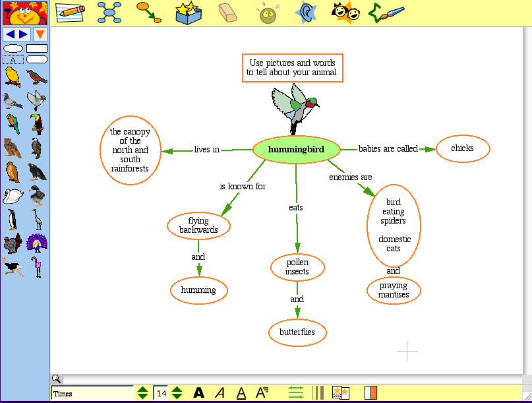
Task: Click the peacock symbol in the sidebar
Action: point(38,242)
